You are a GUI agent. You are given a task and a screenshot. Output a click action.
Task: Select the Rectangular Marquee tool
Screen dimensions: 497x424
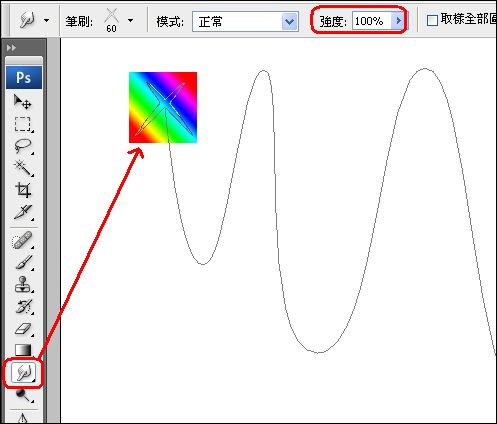point(23,125)
